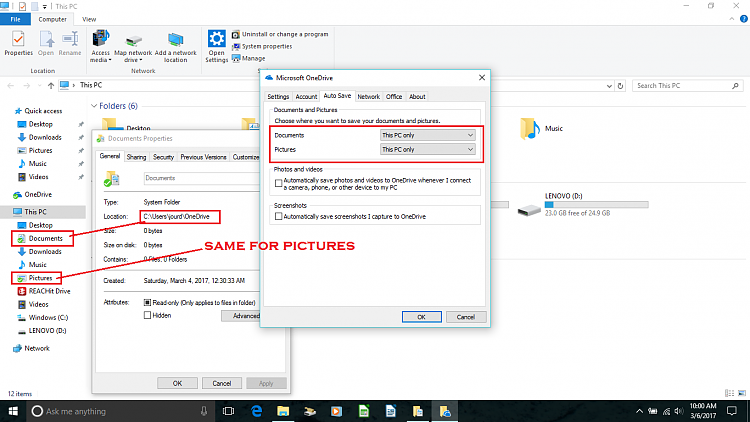Open the Pictures save location dropdown

tap(427, 150)
